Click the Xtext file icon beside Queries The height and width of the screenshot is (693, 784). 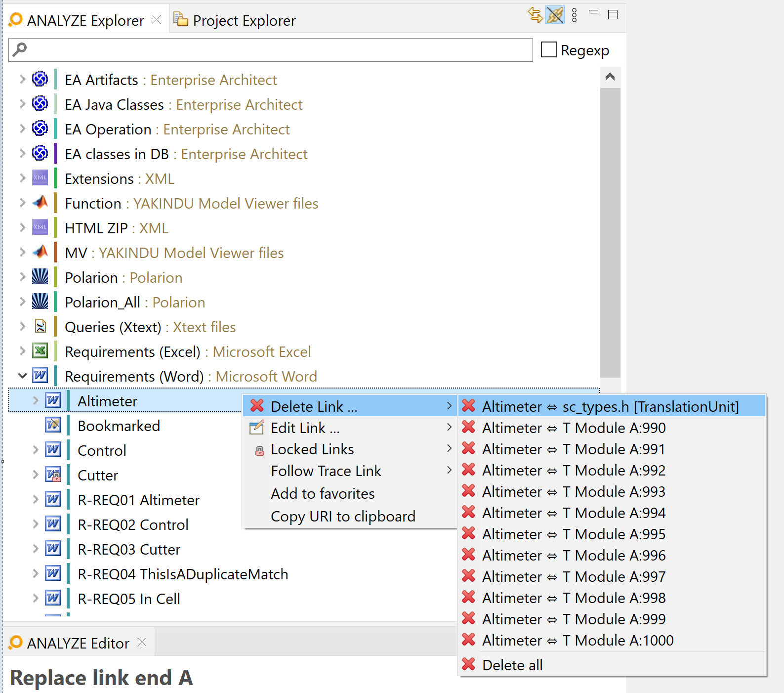[40, 326]
